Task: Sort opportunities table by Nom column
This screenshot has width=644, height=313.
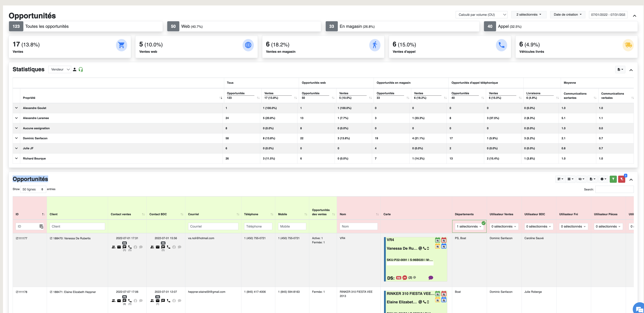Action: click(x=377, y=214)
